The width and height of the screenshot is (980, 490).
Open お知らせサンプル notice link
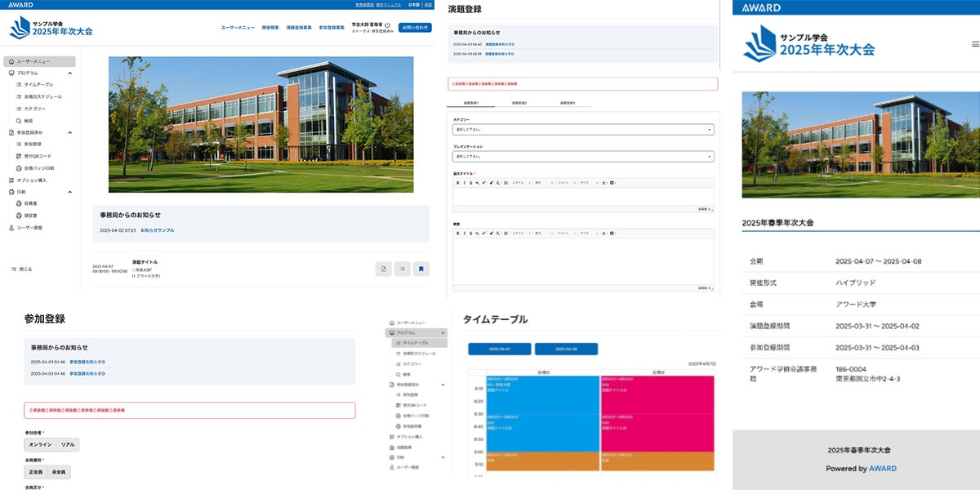click(x=157, y=230)
